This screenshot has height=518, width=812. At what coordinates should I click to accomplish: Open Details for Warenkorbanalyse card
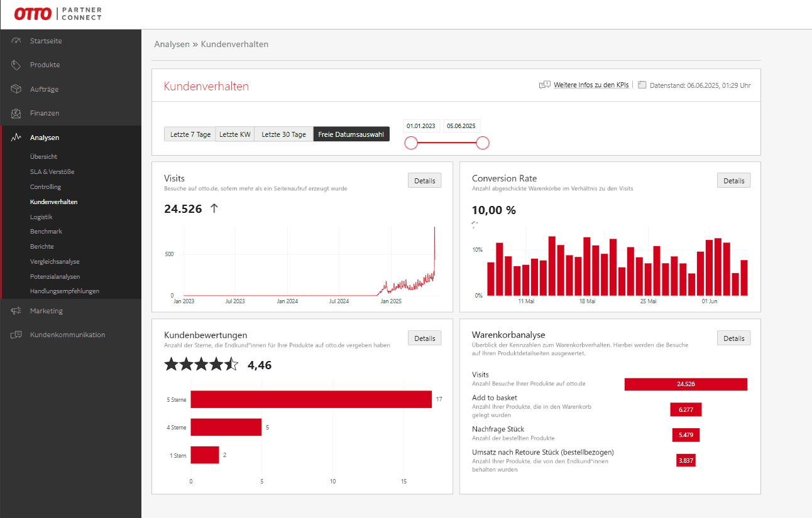pyautogui.click(x=733, y=338)
